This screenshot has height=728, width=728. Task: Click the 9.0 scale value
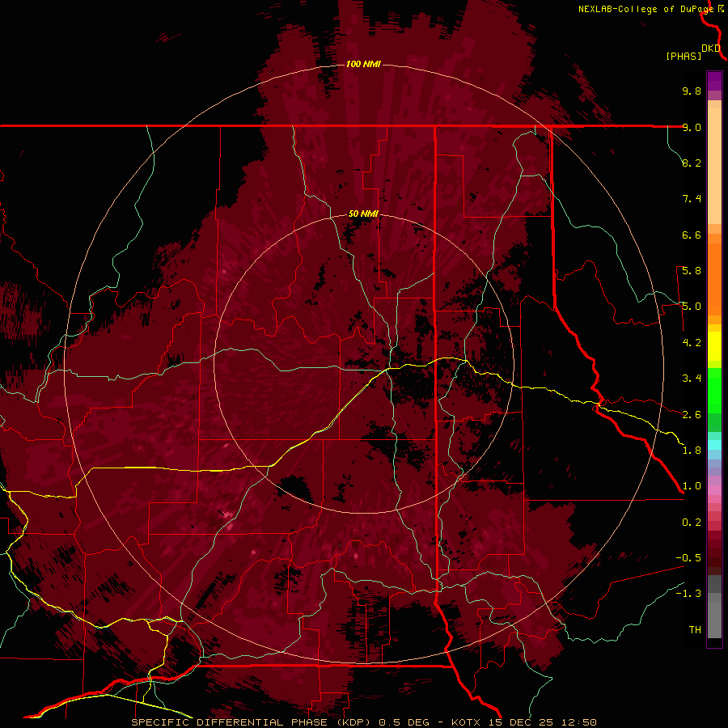point(692,127)
